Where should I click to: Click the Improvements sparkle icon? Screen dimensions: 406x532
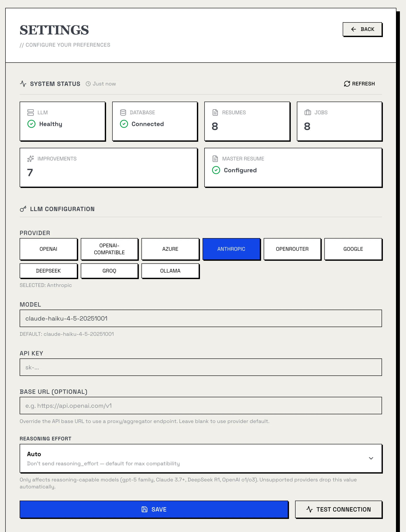(31, 159)
